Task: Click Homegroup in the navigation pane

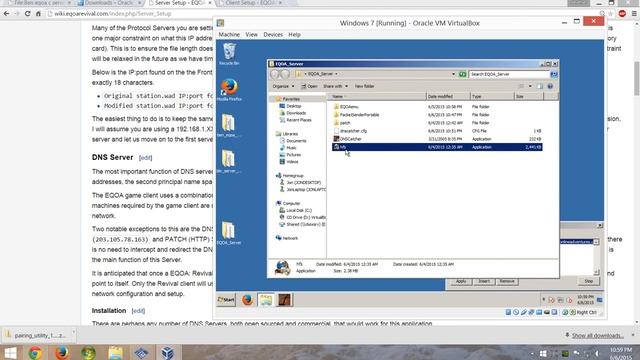Action: click(292, 176)
